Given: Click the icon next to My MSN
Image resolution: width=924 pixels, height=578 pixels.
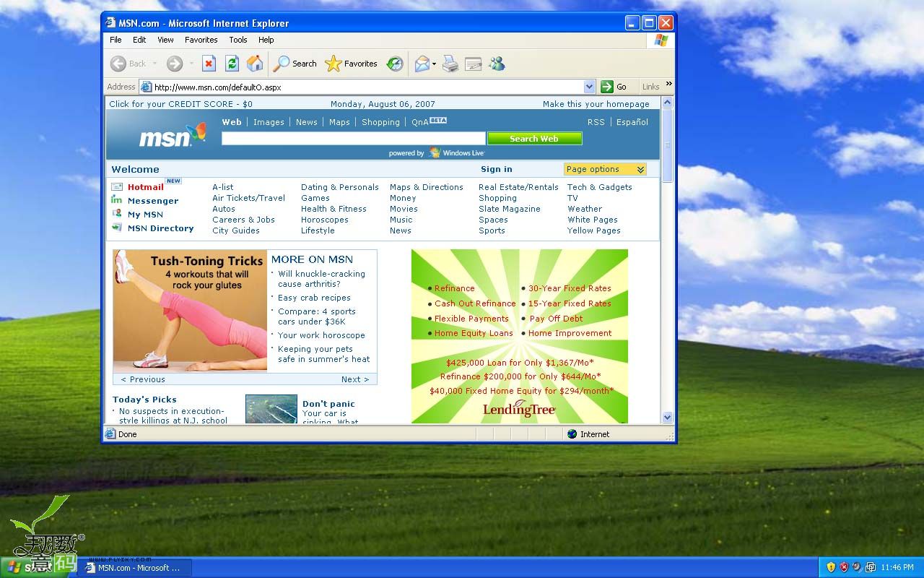Looking at the screenshot, I should click(117, 214).
